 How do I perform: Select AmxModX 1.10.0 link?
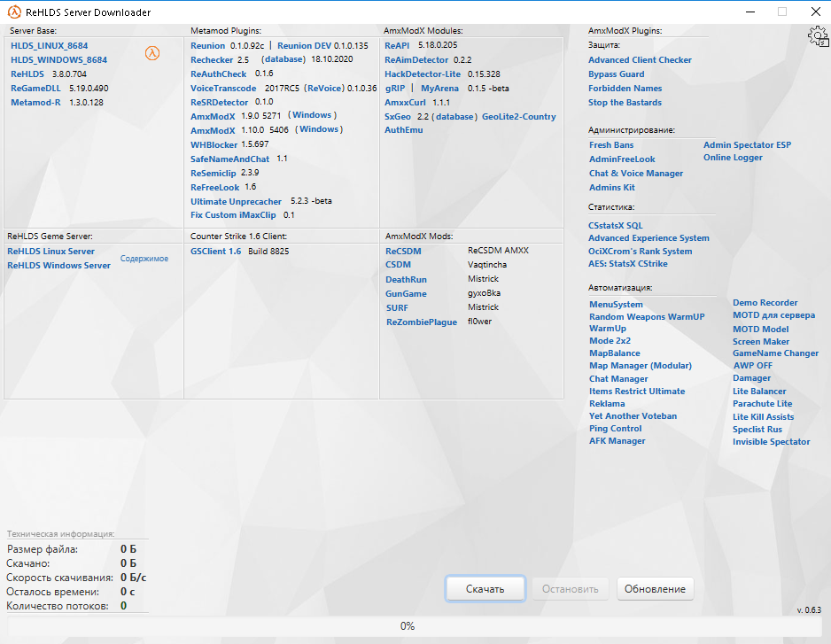(213, 130)
